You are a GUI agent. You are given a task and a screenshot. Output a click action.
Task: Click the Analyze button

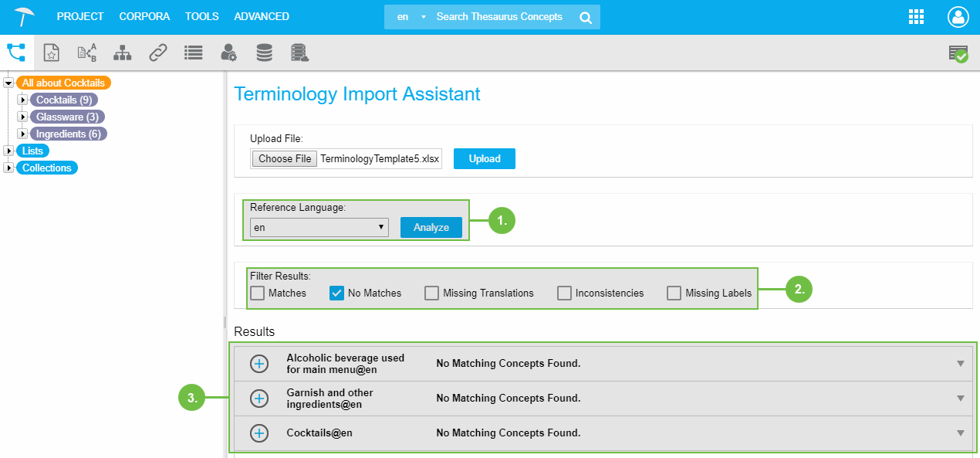tap(431, 227)
